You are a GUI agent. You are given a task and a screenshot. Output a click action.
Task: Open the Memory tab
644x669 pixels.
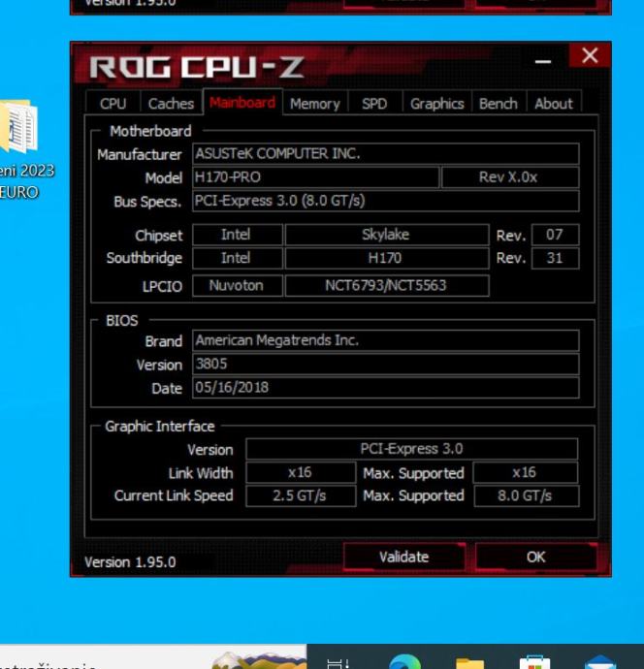coord(315,103)
